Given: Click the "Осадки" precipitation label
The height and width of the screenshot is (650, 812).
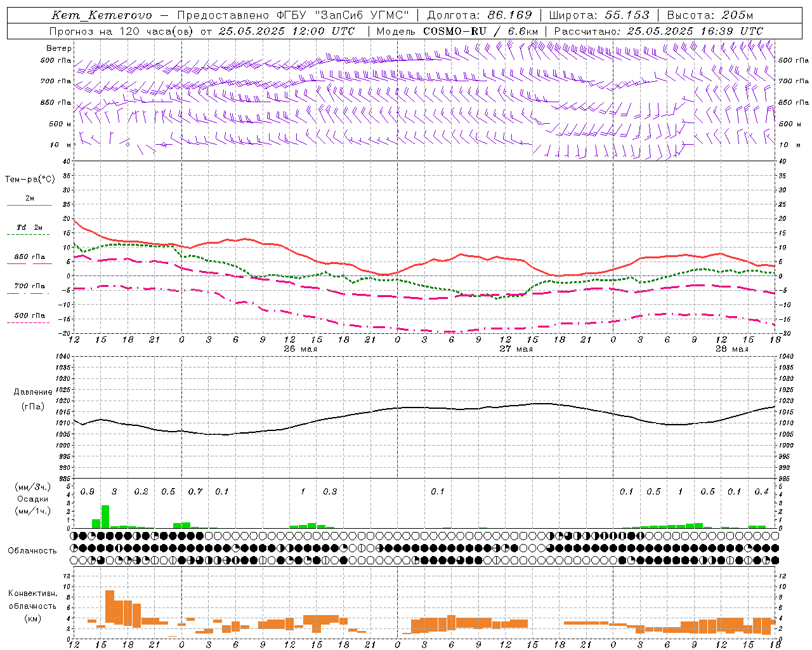Looking at the screenshot, I should pos(33,499).
